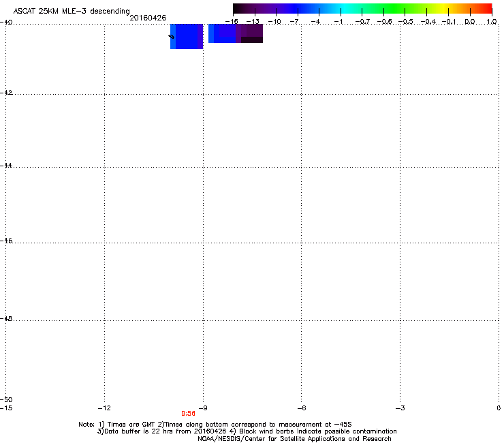Viewport: 504px width, 443px height.
Task: Click the color scale label "-10"
Action: [274, 22]
